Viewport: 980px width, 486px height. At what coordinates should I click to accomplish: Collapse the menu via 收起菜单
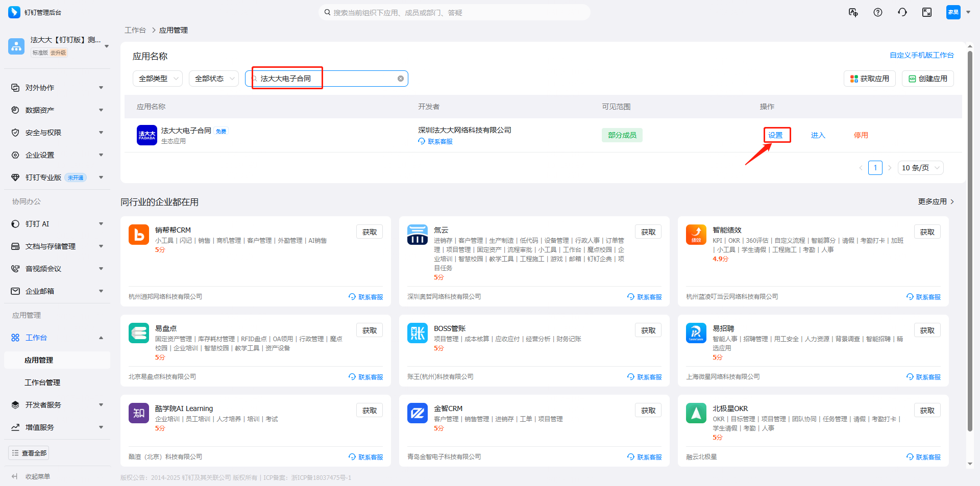pos(31,476)
